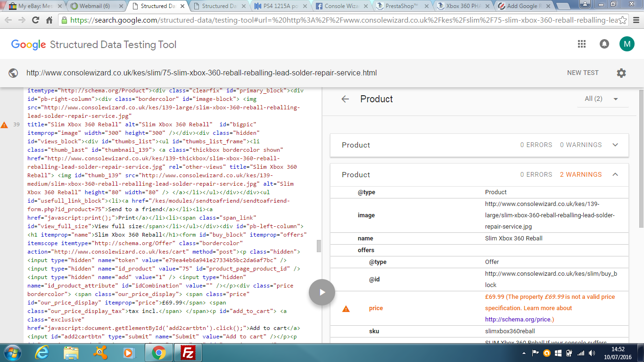This screenshot has width=644, height=362.
Task: Switch to the PrestaShop browser tab
Action: coord(402,6)
